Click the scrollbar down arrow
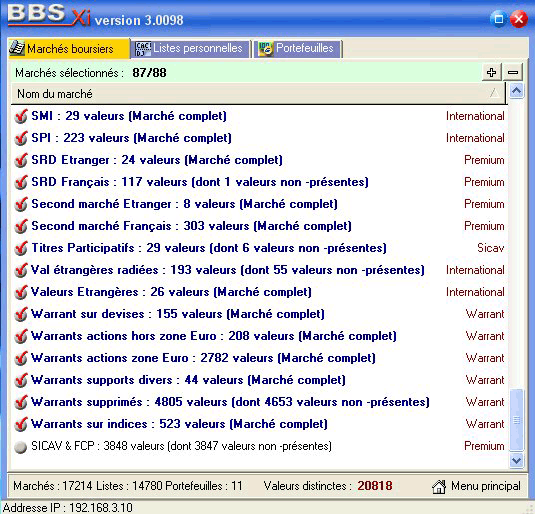The width and height of the screenshot is (535, 514). coord(516,461)
